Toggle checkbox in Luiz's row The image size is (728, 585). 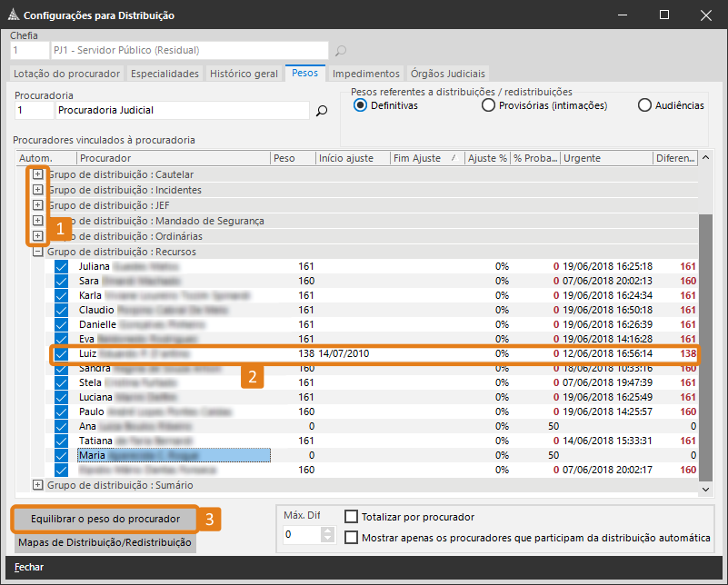(62, 353)
